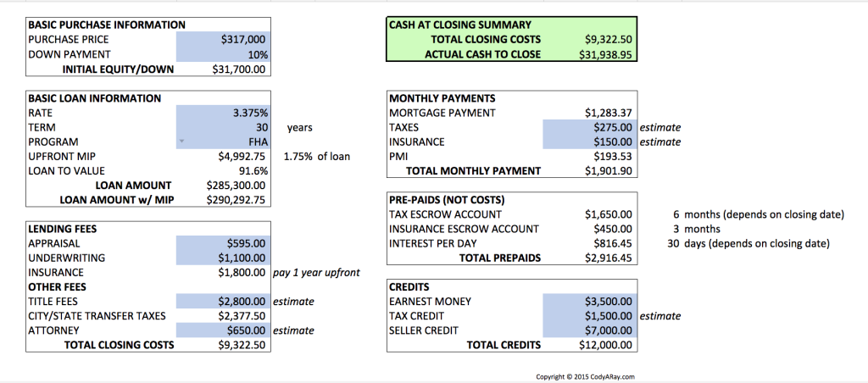Image resolution: width=868 pixels, height=383 pixels.
Task: Select the purchase price cell $317,000
Action: click(x=223, y=39)
